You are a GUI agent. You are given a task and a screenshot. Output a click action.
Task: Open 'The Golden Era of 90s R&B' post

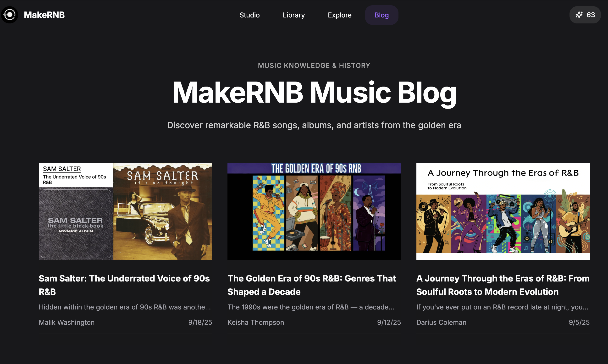(x=311, y=285)
